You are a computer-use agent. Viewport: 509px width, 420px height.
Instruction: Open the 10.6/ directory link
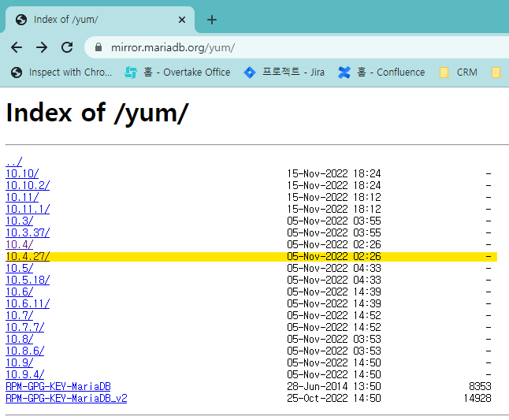[x=20, y=292]
